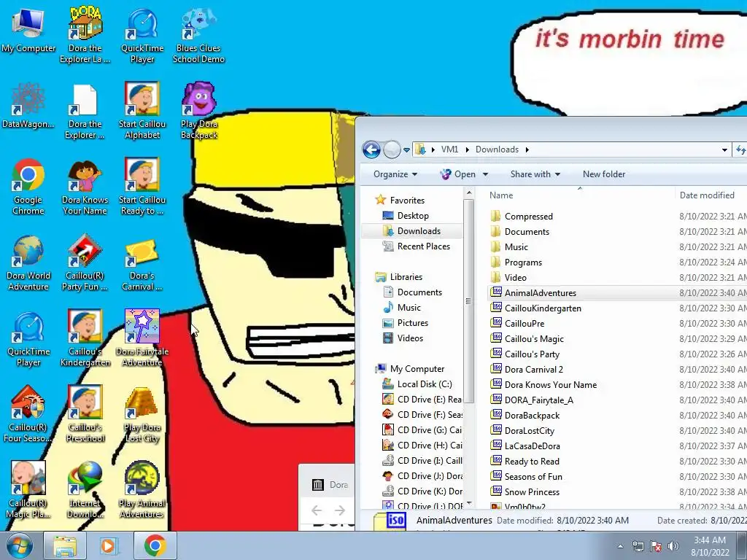The width and height of the screenshot is (747, 560).
Task: Select the CaillouKindergarten ISO file
Action: (x=543, y=308)
